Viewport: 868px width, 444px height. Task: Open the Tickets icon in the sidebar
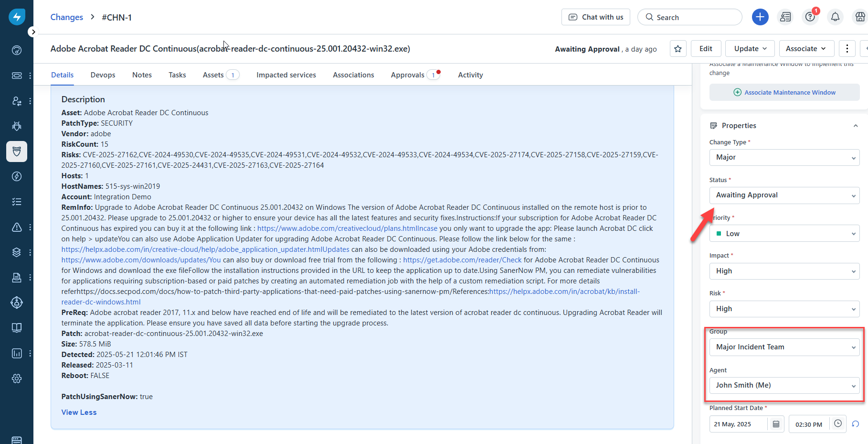coord(17,76)
